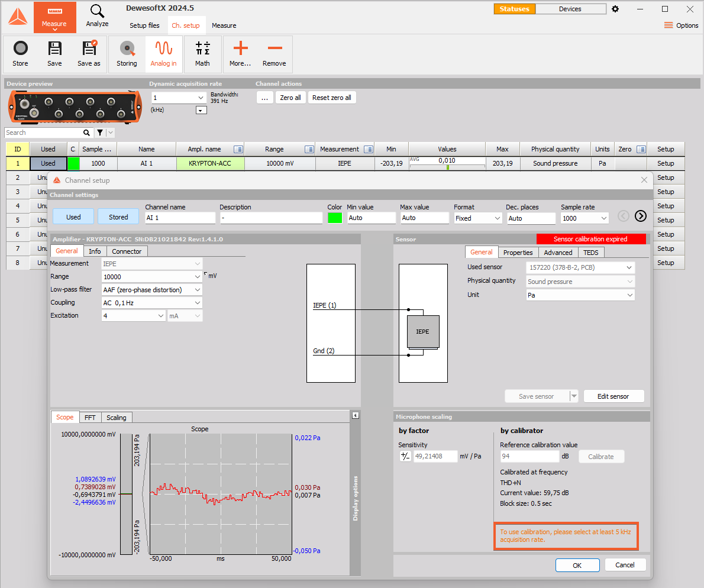
Task: Open the sensor TEDS tab
Action: [591, 253]
